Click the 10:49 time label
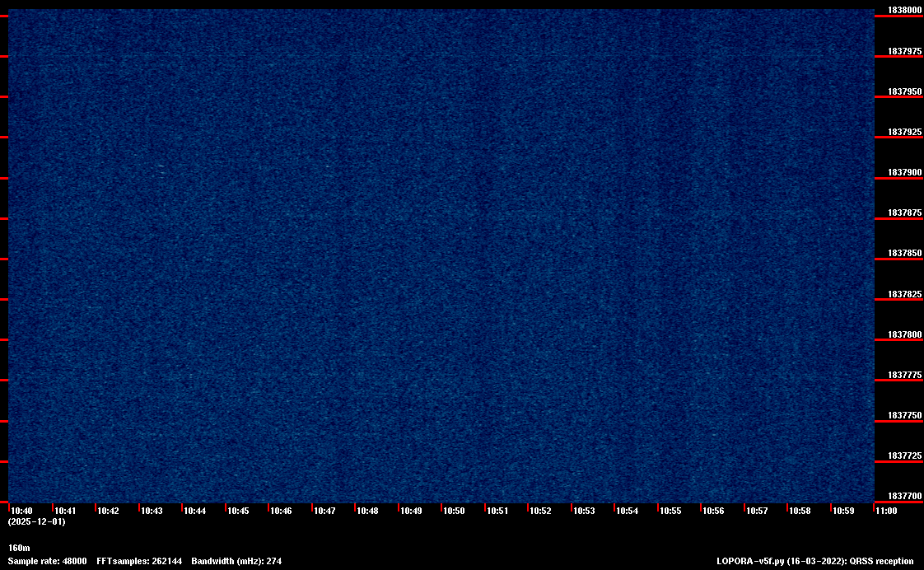The image size is (924, 570). [x=411, y=511]
